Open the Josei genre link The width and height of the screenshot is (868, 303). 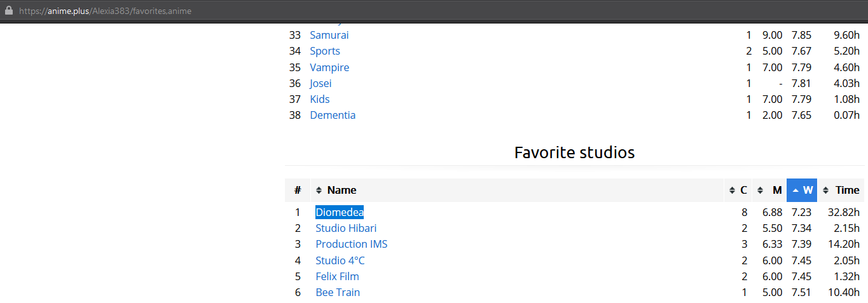tap(320, 83)
